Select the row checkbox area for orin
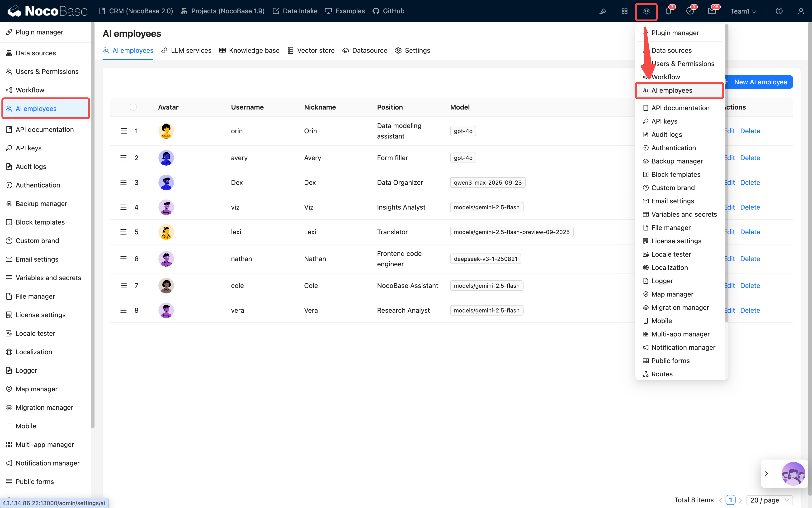This screenshot has width=812, height=508. pos(133,131)
